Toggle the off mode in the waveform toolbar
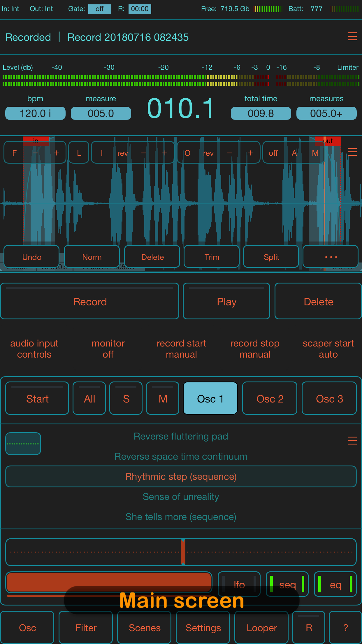 tap(273, 153)
